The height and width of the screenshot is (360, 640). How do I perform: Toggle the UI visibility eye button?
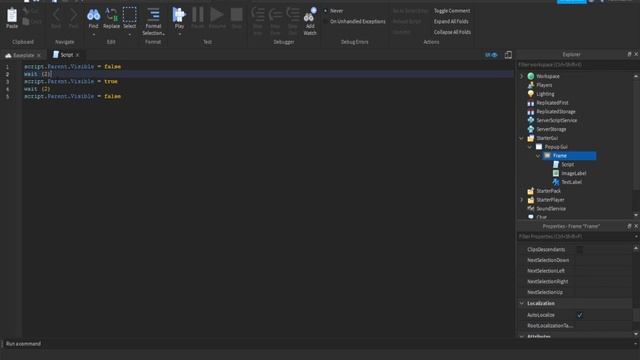[491, 55]
